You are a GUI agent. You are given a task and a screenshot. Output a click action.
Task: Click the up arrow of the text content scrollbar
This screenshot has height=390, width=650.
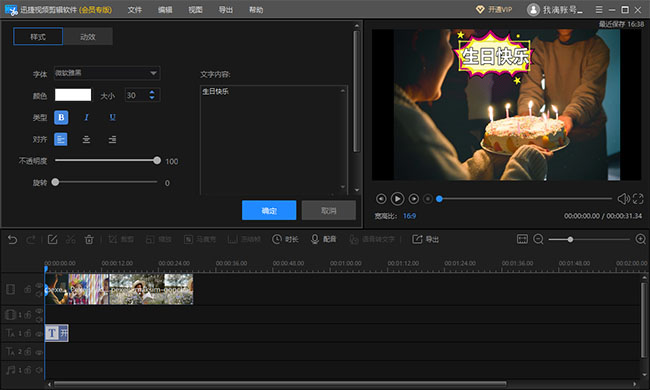click(343, 91)
